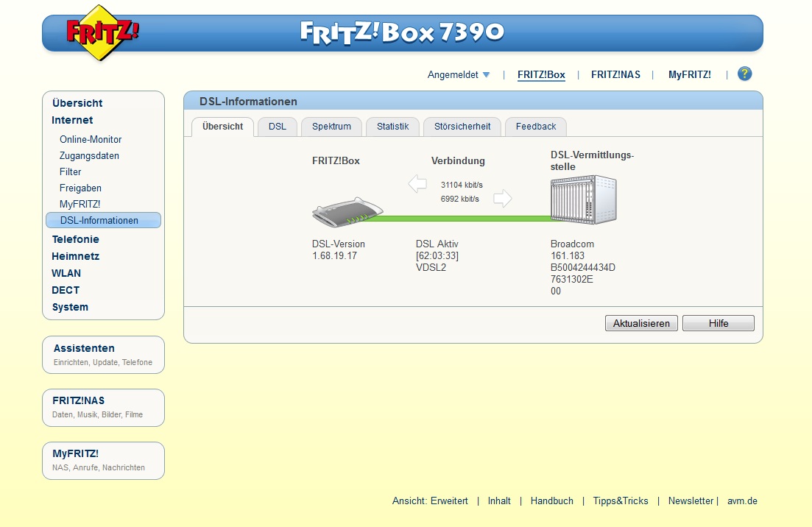Click the upstream right arrow icon

click(x=502, y=198)
